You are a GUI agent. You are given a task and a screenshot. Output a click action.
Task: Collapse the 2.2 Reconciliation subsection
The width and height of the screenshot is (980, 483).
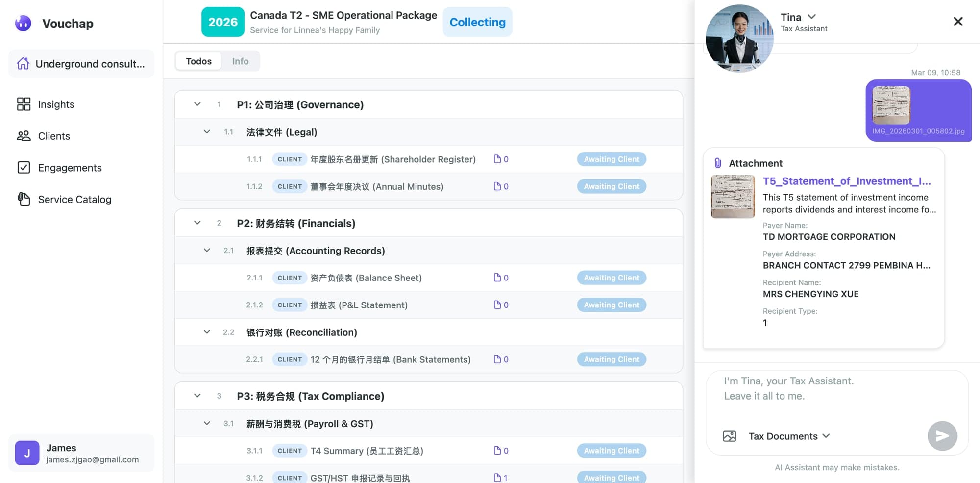tap(207, 332)
